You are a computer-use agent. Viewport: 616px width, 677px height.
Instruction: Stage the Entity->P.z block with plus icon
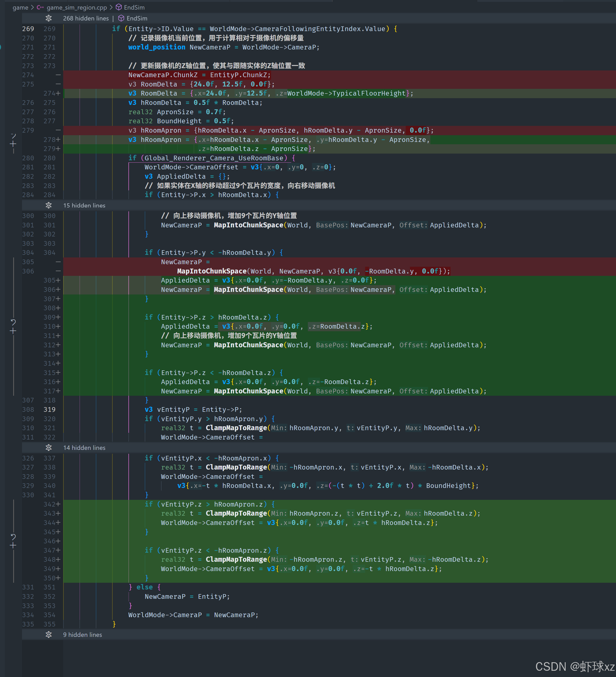13,331
